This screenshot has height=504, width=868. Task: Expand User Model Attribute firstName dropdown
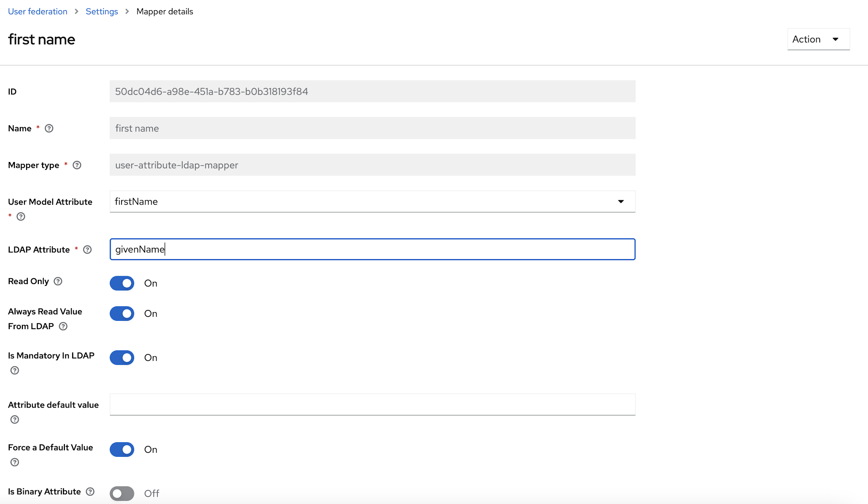372,202
